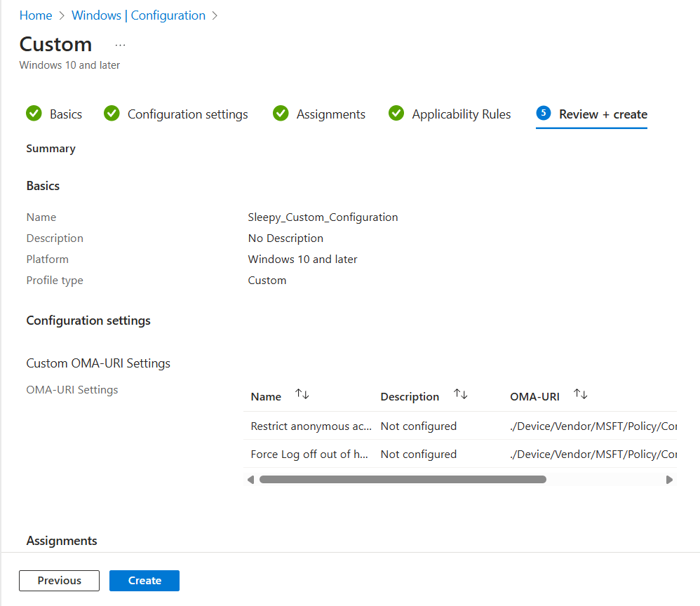This screenshot has width=700, height=606.
Task: Select the Applicability Rules tab
Action: point(461,114)
